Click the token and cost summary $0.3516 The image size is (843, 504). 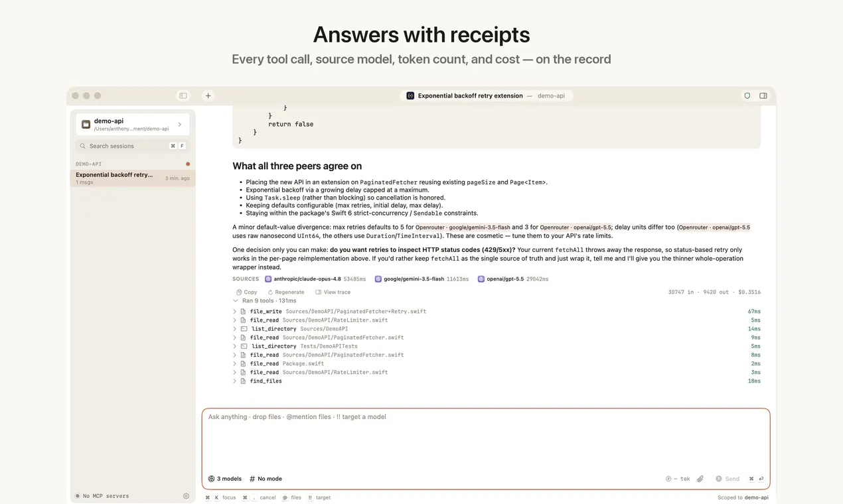714,292
